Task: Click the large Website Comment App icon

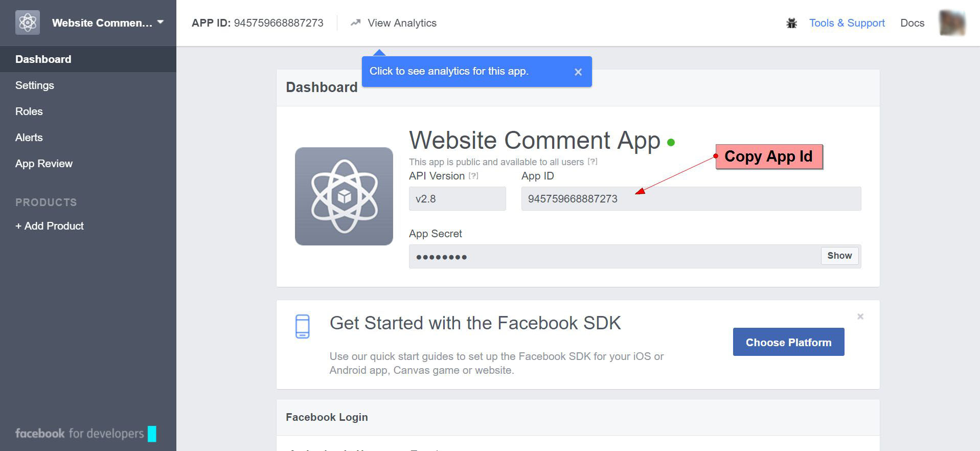Action: [x=344, y=196]
